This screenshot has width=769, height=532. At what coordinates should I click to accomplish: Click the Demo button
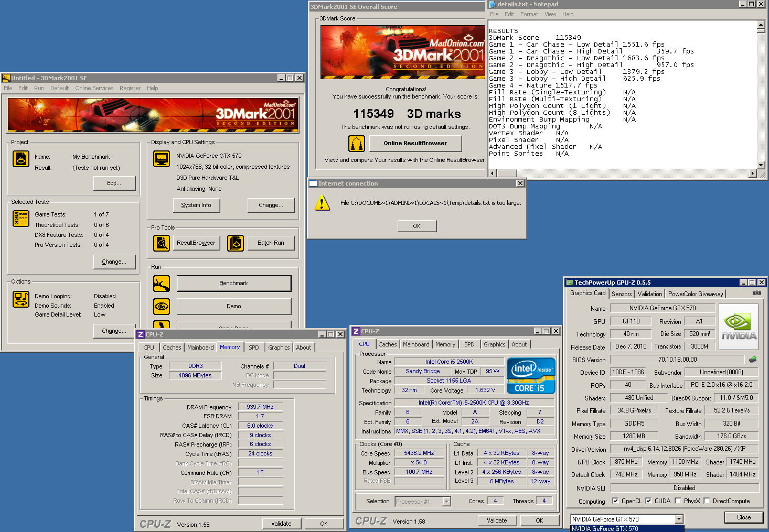(x=234, y=307)
